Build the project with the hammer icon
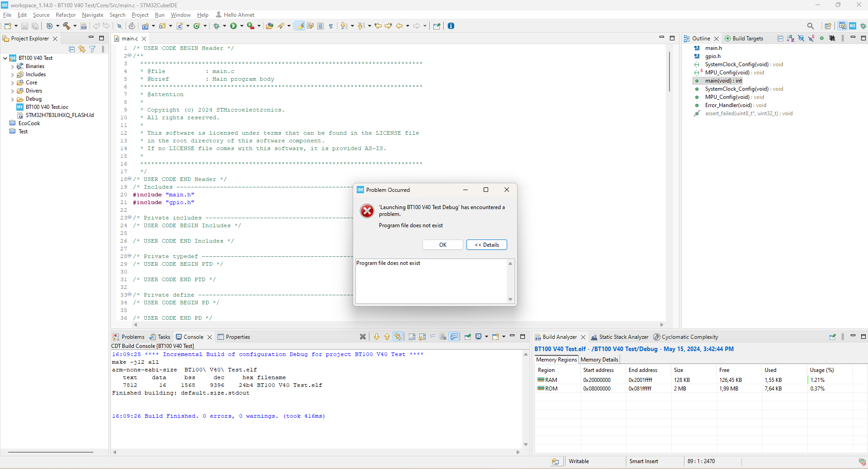868x469 pixels. coord(67,26)
